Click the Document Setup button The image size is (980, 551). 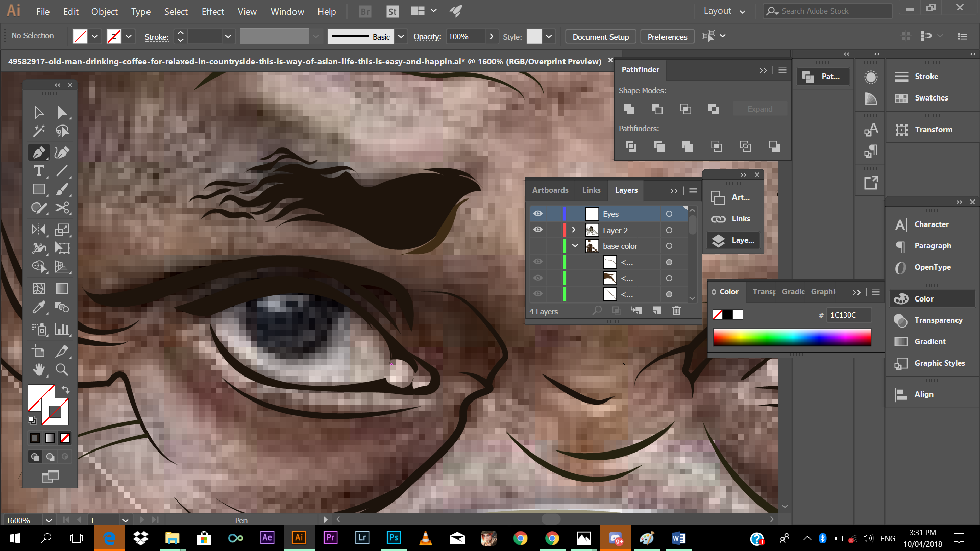coord(601,37)
